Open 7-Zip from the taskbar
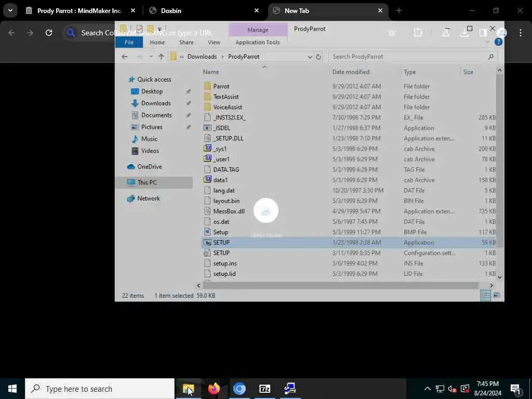532x399 pixels. pos(264,389)
